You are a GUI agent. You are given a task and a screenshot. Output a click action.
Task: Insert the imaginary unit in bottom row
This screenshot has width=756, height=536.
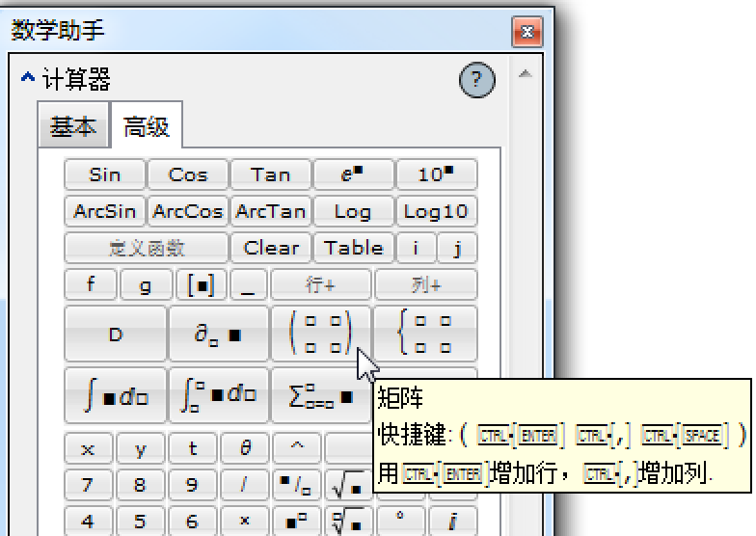pos(452,521)
